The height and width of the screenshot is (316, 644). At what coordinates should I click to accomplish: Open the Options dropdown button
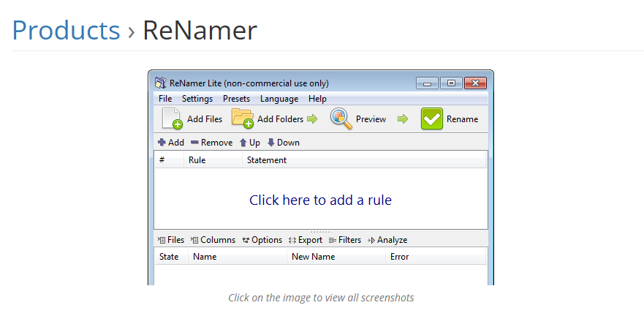pyautogui.click(x=262, y=240)
